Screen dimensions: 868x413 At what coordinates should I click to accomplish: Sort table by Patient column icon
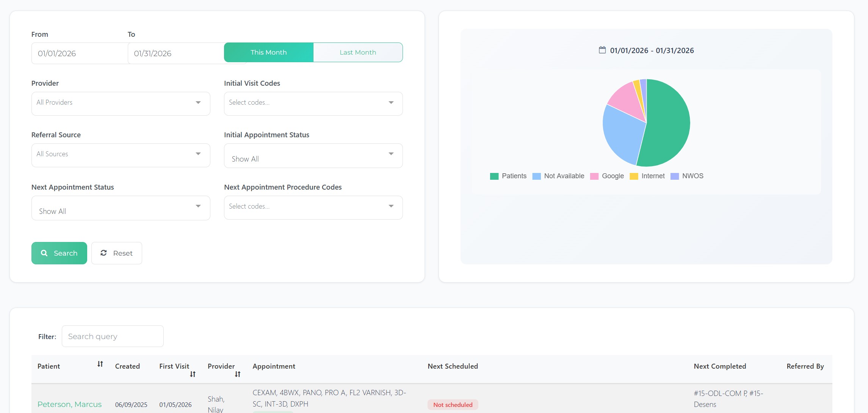[100, 364]
